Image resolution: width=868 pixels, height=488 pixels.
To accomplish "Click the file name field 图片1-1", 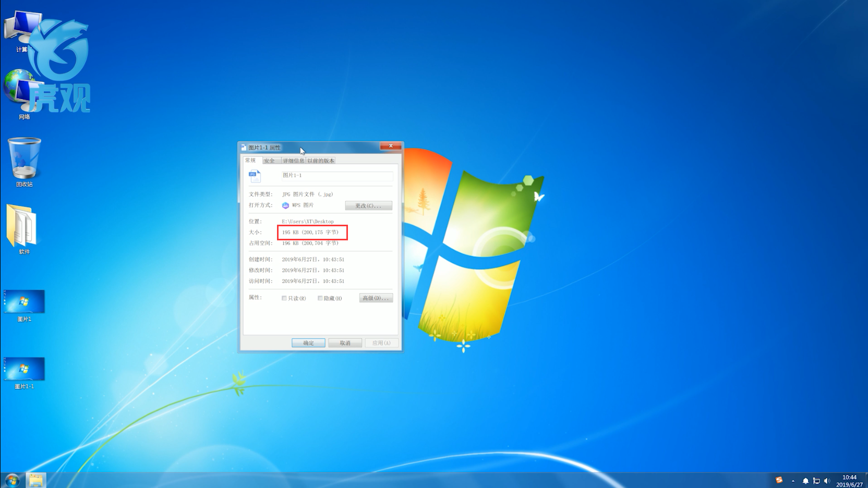I will pos(337,176).
